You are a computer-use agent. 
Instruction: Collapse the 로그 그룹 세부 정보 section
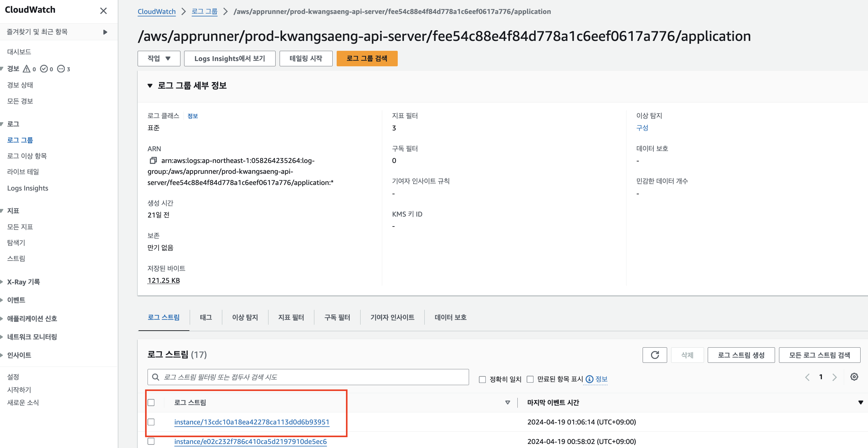pos(150,86)
